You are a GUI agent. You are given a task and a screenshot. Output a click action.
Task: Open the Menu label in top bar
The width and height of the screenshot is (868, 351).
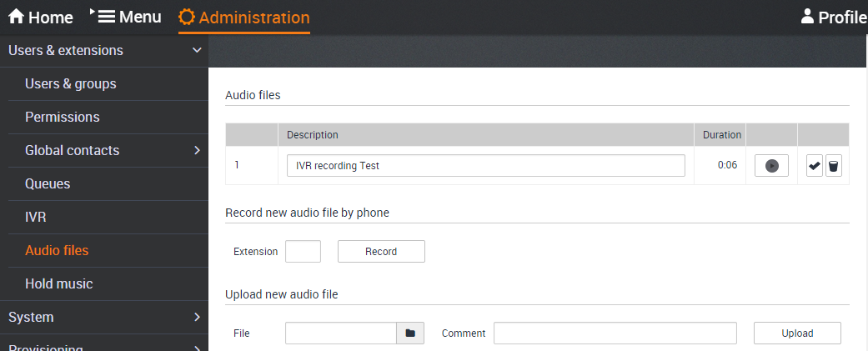point(140,17)
